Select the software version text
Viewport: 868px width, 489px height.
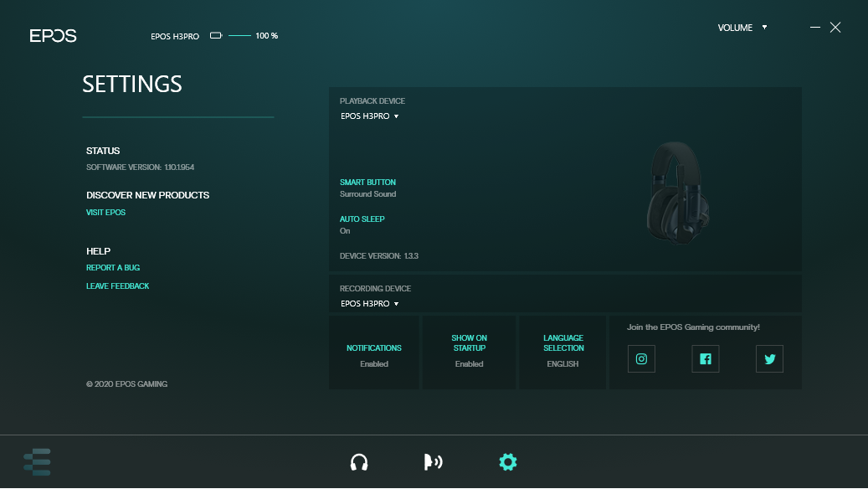coord(140,167)
